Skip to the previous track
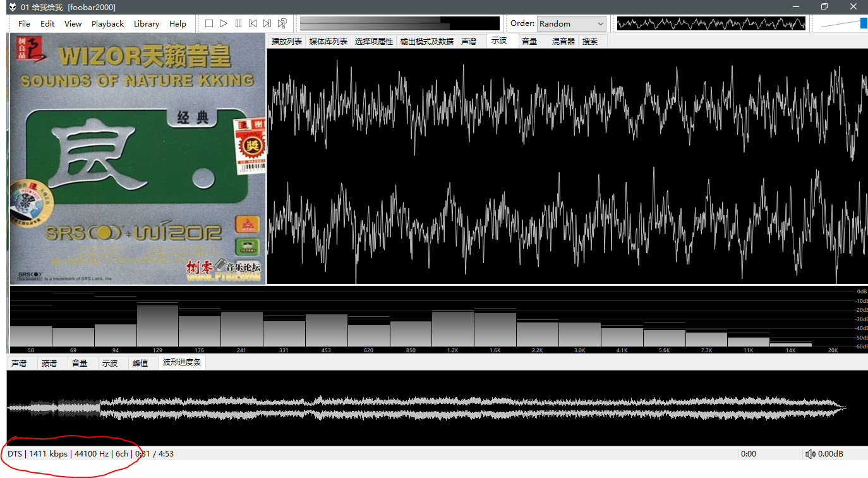 click(x=253, y=23)
